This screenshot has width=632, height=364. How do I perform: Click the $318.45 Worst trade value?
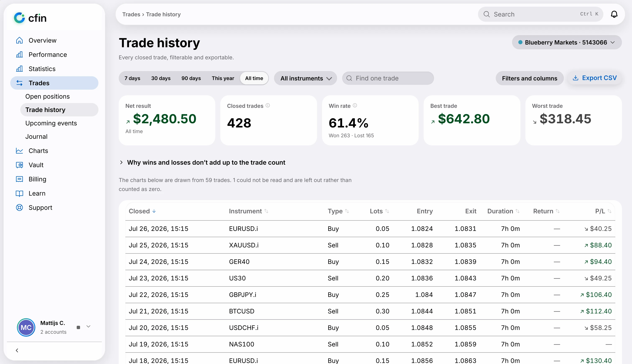(565, 119)
